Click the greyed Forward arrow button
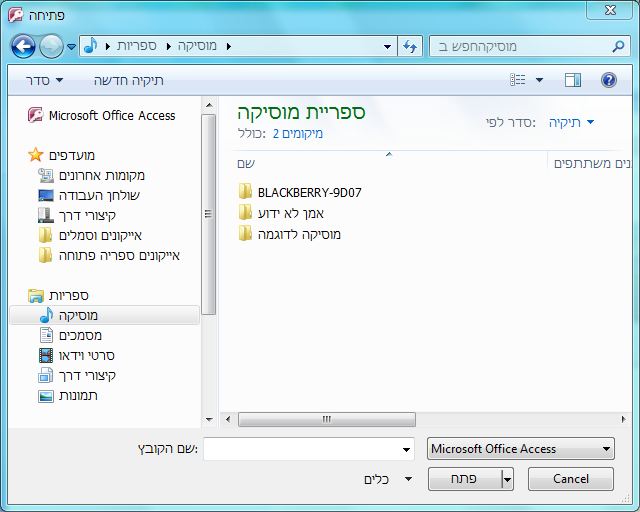This screenshot has width=640, height=512. tap(51, 46)
